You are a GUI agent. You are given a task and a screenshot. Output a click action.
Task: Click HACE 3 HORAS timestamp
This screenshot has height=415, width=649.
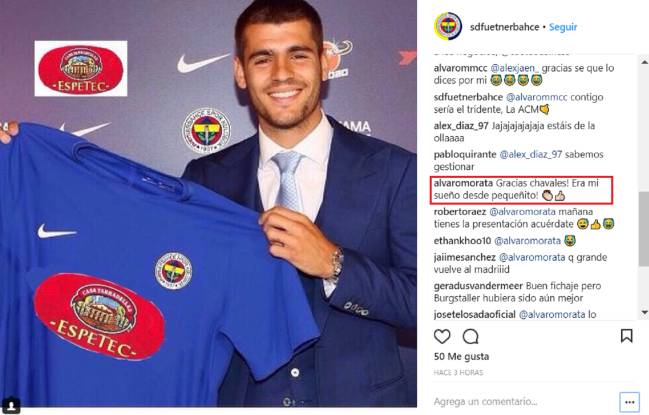coord(458,372)
